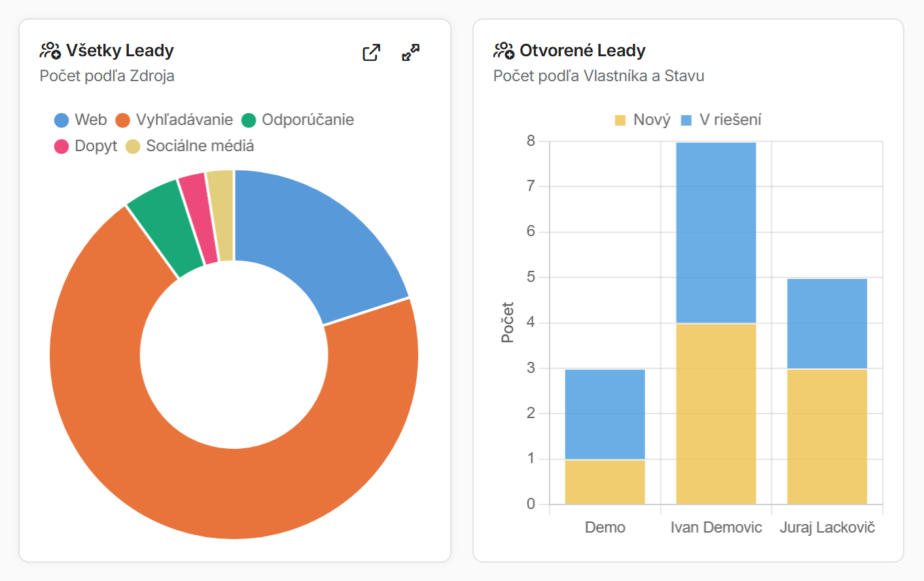This screenshot has height=581, width=924.
Task: Click Ivan Demovic's blue V riešení bar segment
Action: point(716,233)
